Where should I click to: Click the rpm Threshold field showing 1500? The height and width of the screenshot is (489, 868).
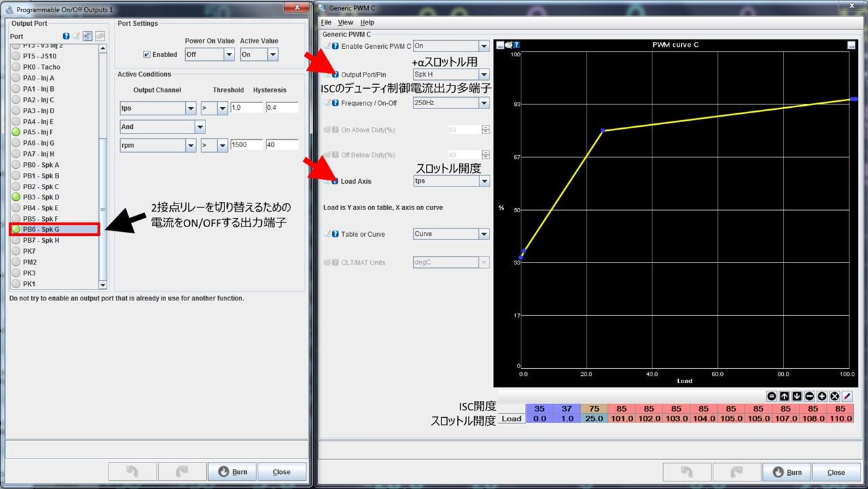[246, 144]
